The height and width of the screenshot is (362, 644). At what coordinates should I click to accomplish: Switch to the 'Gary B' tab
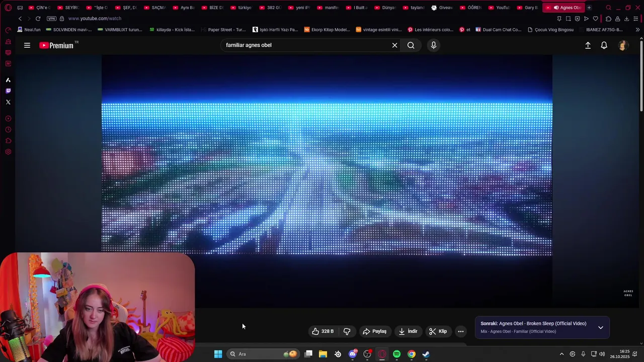(x=528, y=8)
